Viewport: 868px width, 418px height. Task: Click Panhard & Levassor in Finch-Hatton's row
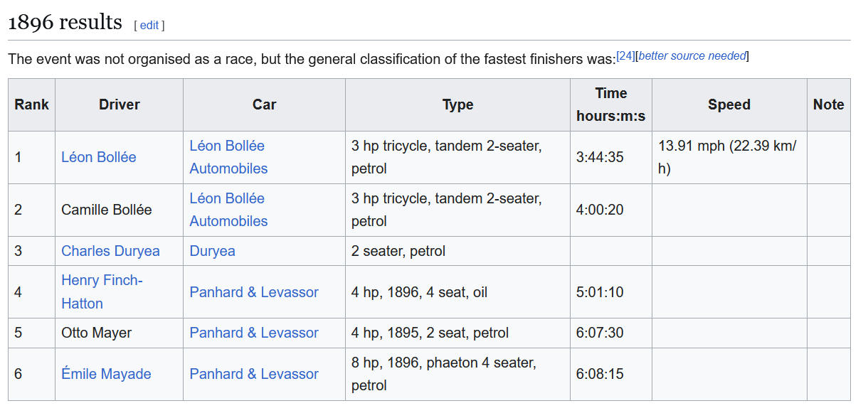pos(253,292)
